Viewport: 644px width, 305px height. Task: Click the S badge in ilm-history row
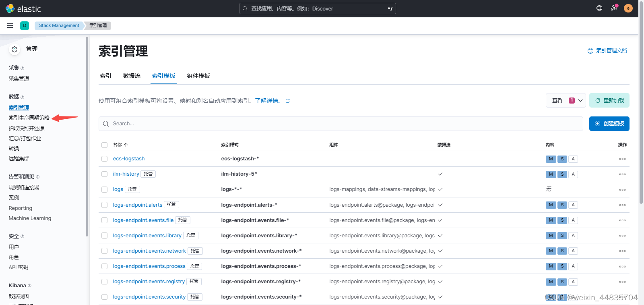562,174
